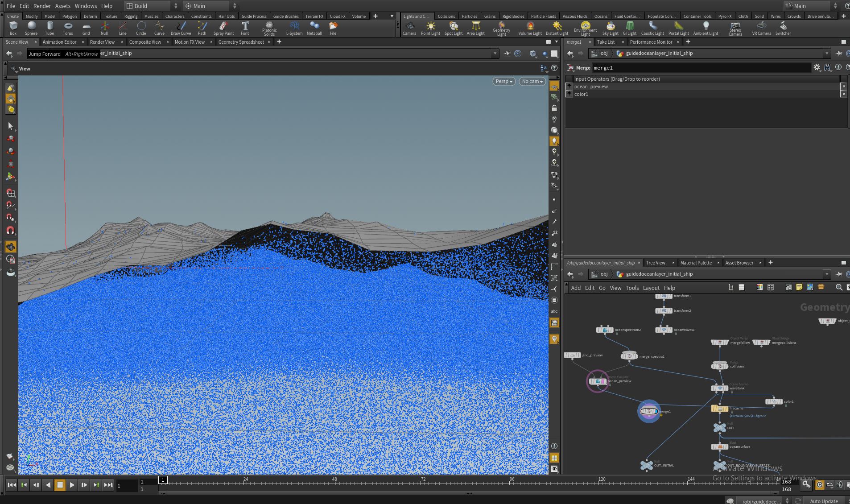
Task: Open the File menu
Action: (11, 6)
